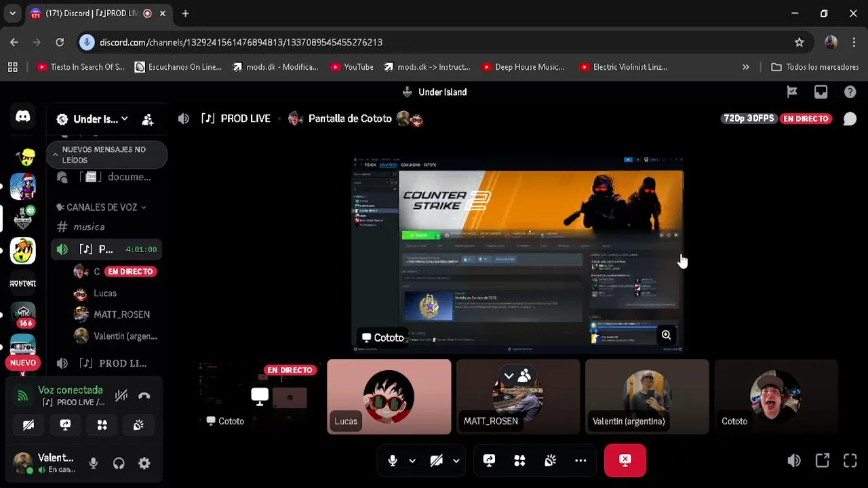Mute microphone in user panel
Screen dimensions: 868x488
[94, 464]
